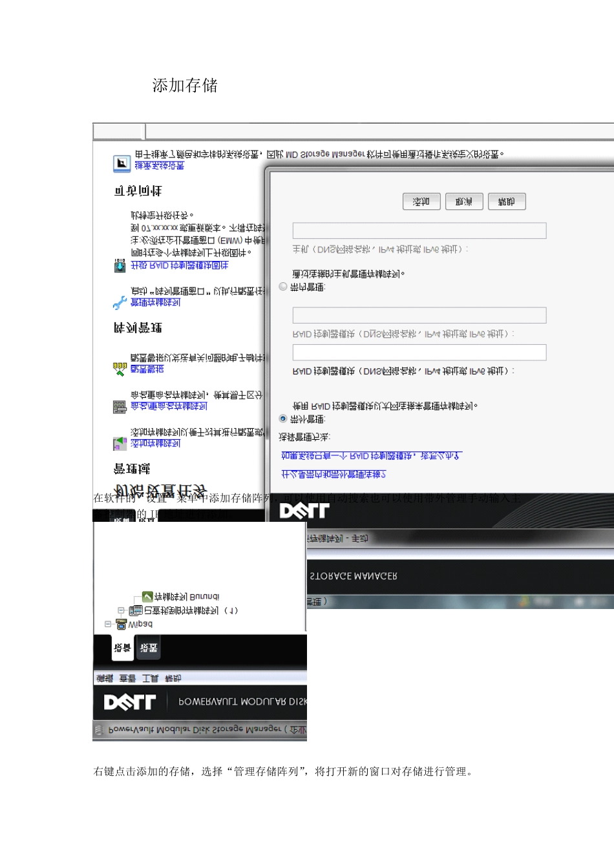614x868 pixels.
Task: Click the setup icon beside the MD Storage Manager text
Action: click(122, 163)
